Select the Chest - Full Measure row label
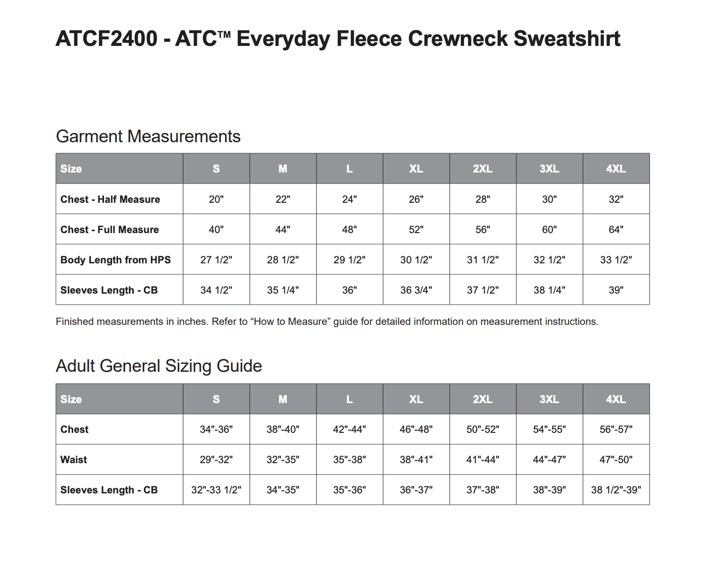The image size is (728, 561). (x=110, y=230)
